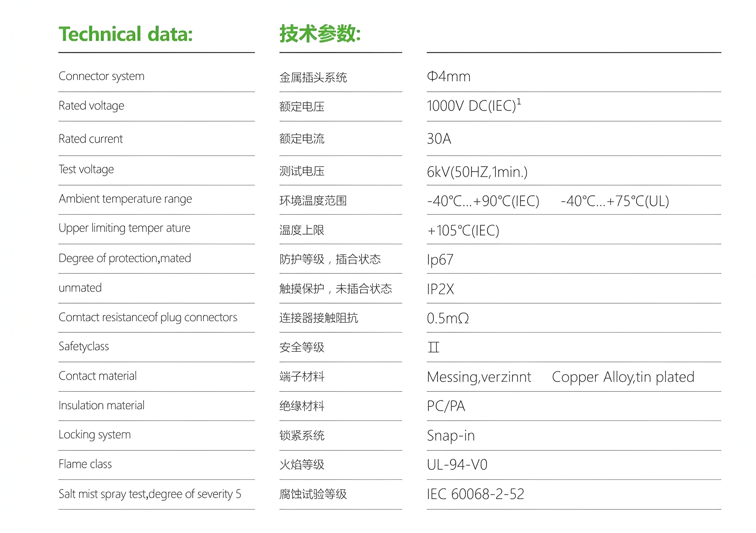Select the 'Locking system' label
The image size is (756, 533).
94,435
